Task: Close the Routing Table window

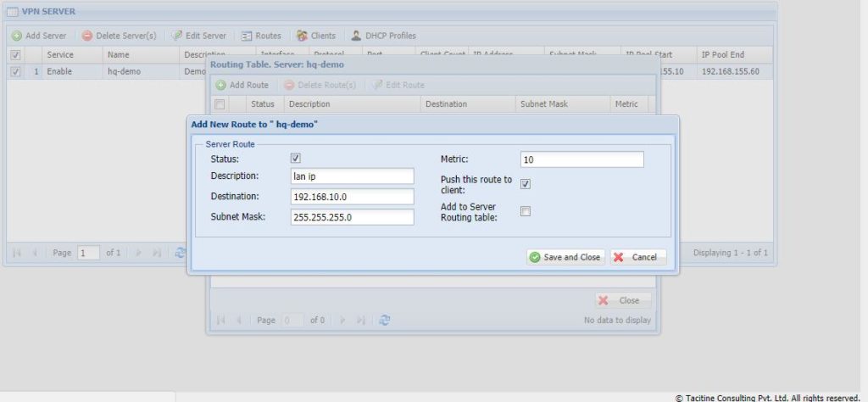Action: (x=622, y=300)
